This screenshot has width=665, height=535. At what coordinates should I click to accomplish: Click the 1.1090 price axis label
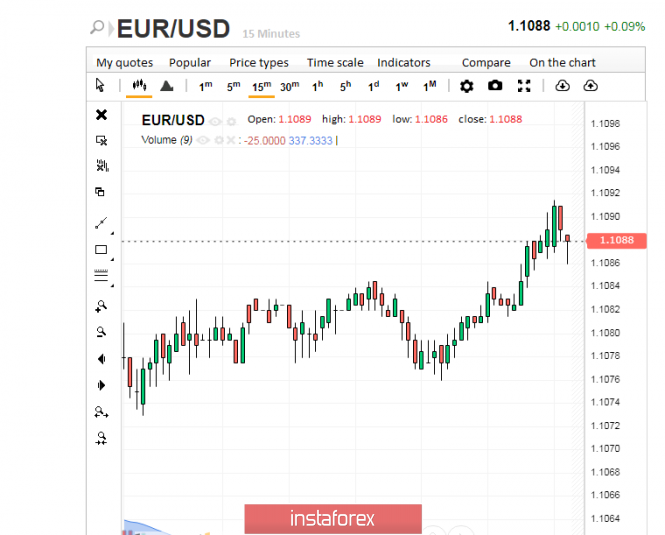(605, 216)
